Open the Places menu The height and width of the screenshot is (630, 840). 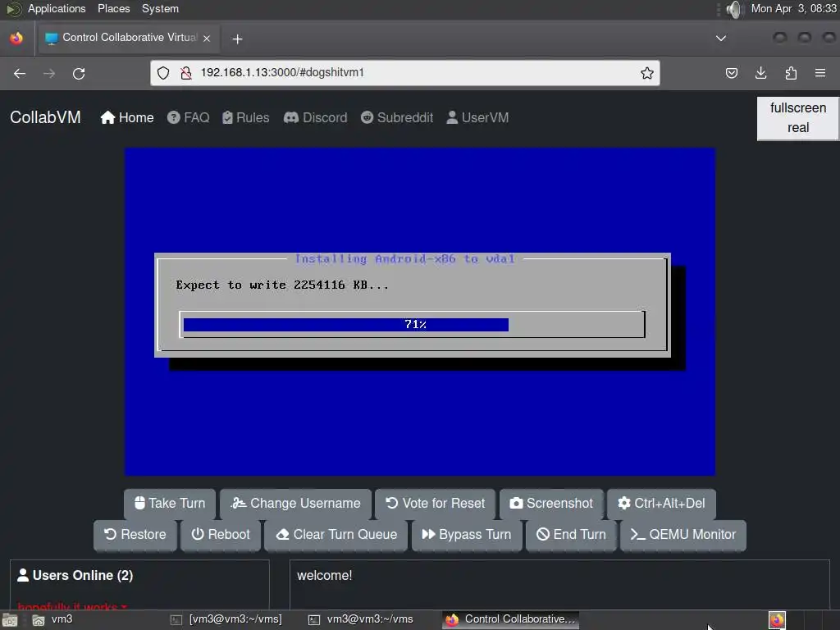(x=113, y=8)
